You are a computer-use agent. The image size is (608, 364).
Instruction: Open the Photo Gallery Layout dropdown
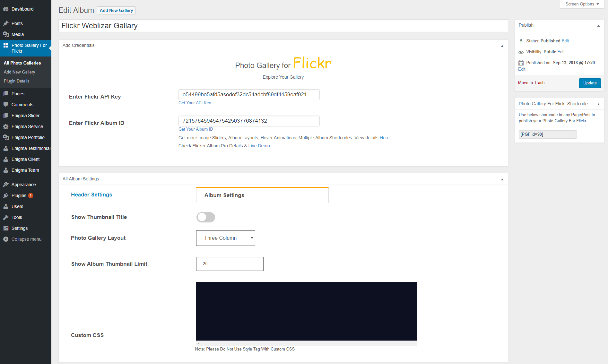(x=226, y=238)
